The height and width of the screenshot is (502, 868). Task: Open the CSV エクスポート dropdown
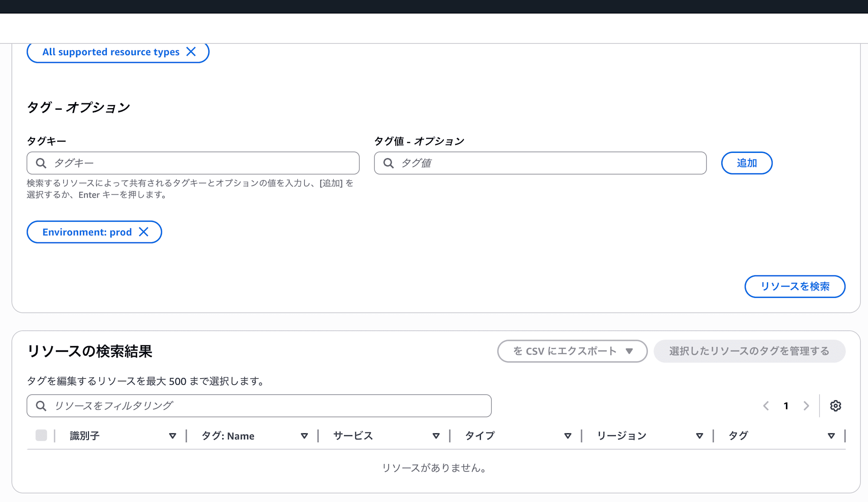572,351
